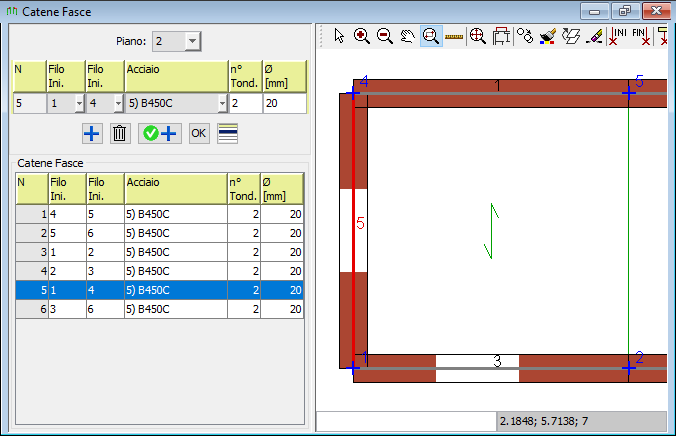Toggle the zoom window tool
The image size is (676, 436).
click(x=432, y=36)
